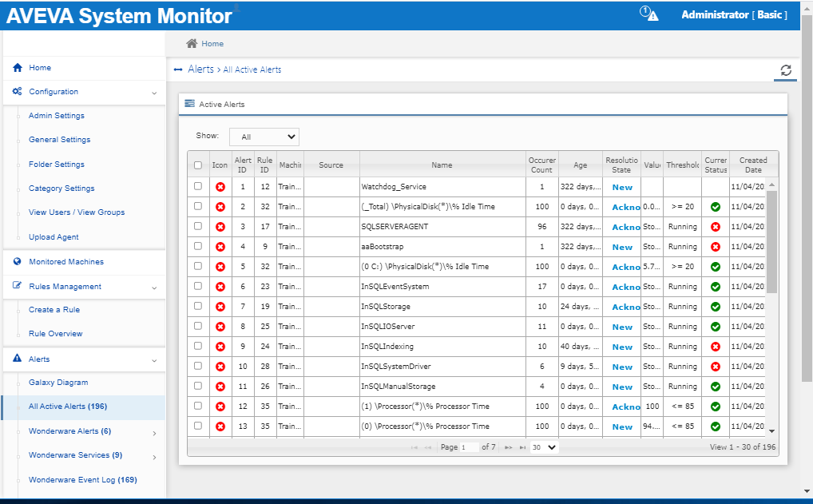Click the green status icon for InSQLManualStorage
The width and height of the screenshot is (813, 504).
(716, 387)
